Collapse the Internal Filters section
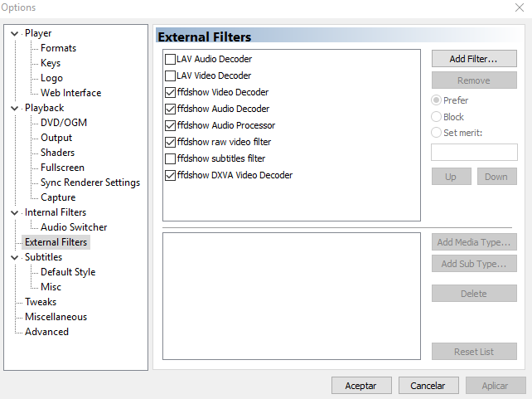 (x=15, y=212)
